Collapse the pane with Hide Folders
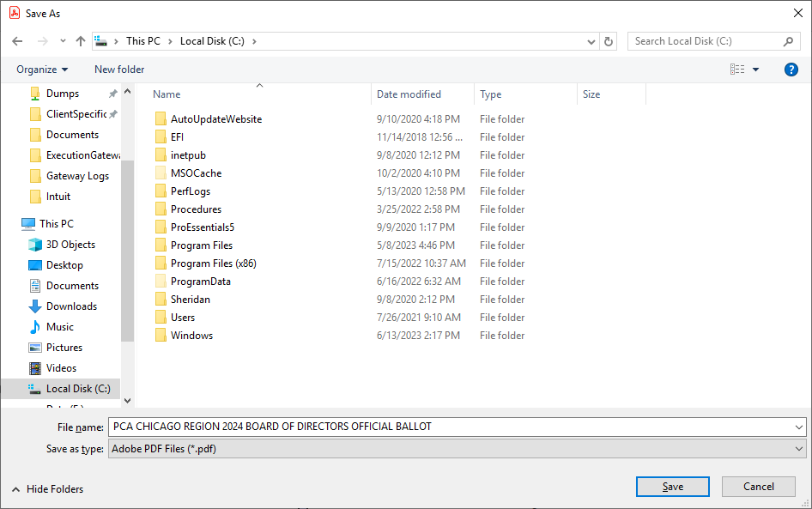The height and width of the screenshot is (509, 812). pyautogui.click(x=48, y=489)
